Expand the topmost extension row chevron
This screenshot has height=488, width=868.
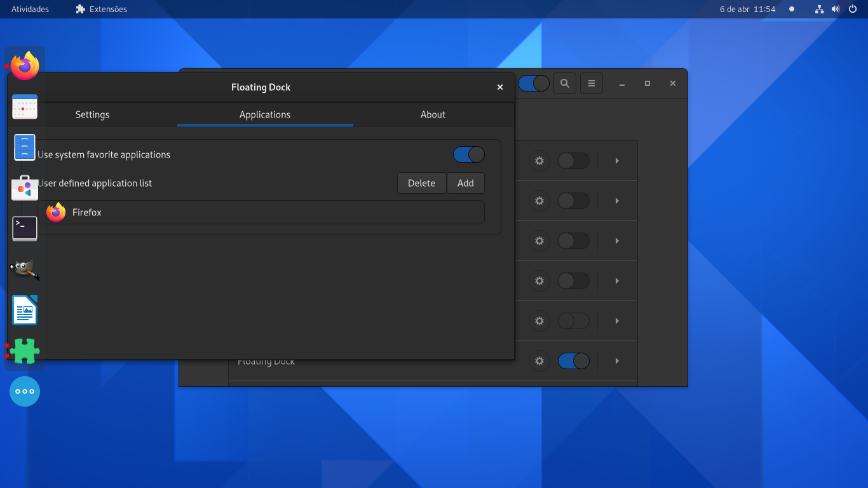point(616,161)
